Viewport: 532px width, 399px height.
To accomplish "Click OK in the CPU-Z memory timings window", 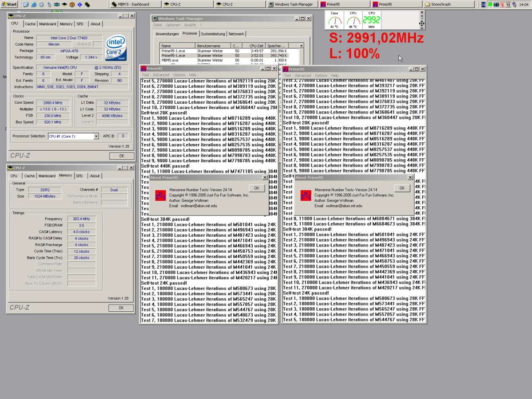I will 121,308.
